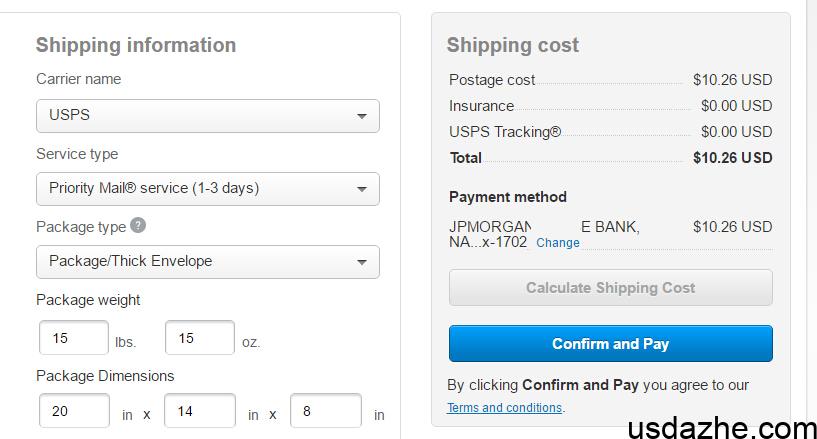Expand the Service type Priority Mail dropdown
This screenshot has height=439, width=817.
click(x=208, y=188)
